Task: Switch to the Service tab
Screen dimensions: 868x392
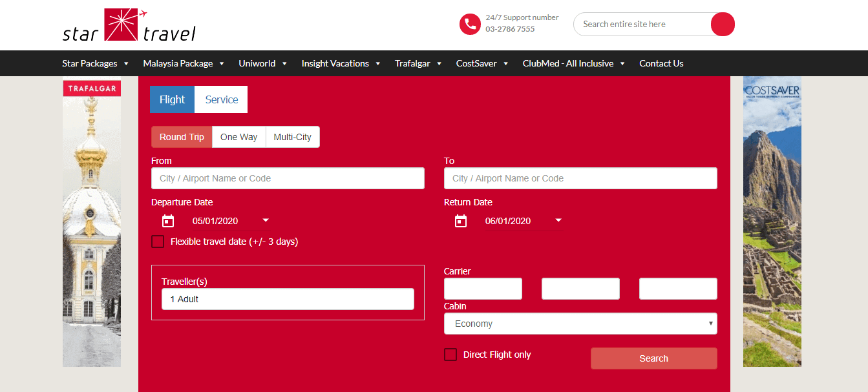Action: [x=222, y=99]
